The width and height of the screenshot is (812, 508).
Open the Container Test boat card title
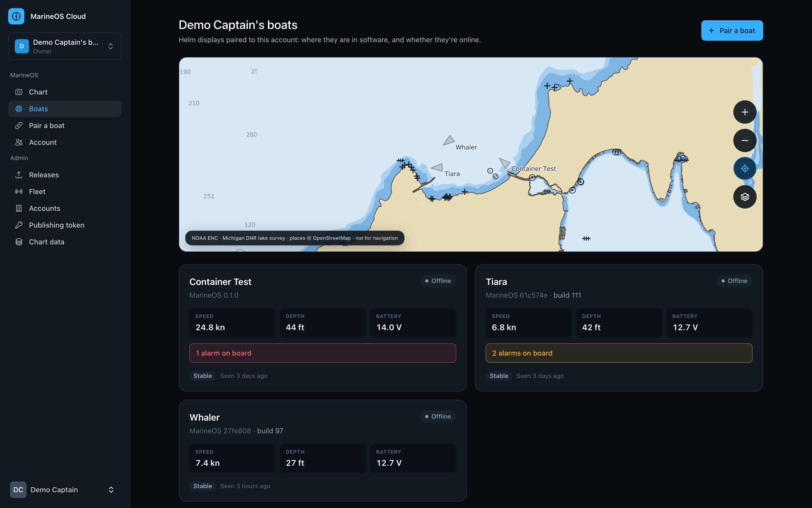pyautogui.click(x=220, y=282)
